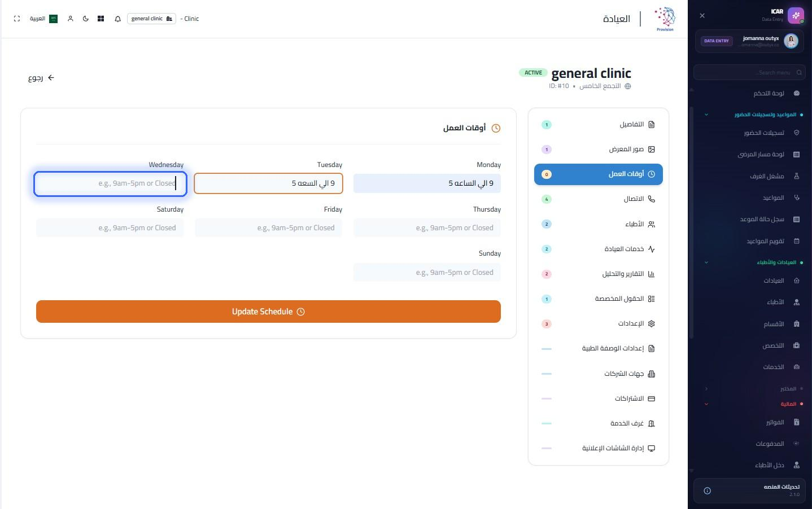This screenshot has height=509, width=812.
Task: Select أوقات العمل tab
Action: tap(599, 174)
